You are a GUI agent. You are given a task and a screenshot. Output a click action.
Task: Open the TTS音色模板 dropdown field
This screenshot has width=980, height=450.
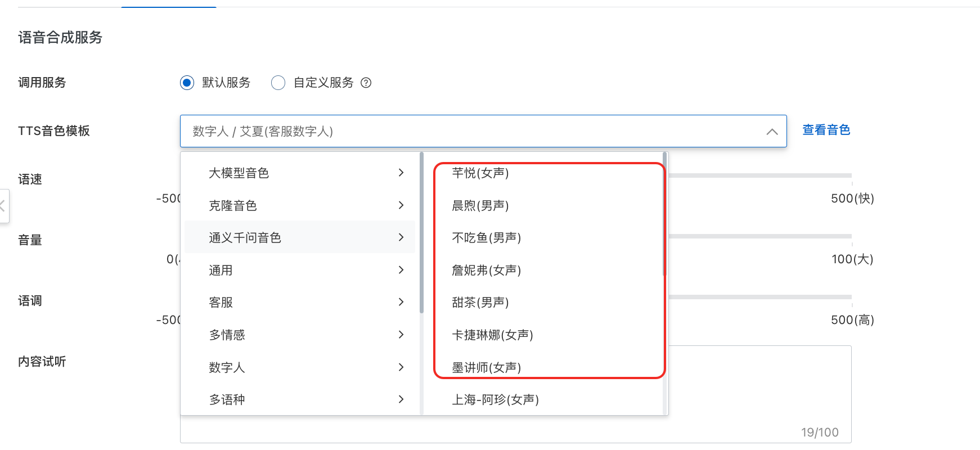tap(473, 132)
